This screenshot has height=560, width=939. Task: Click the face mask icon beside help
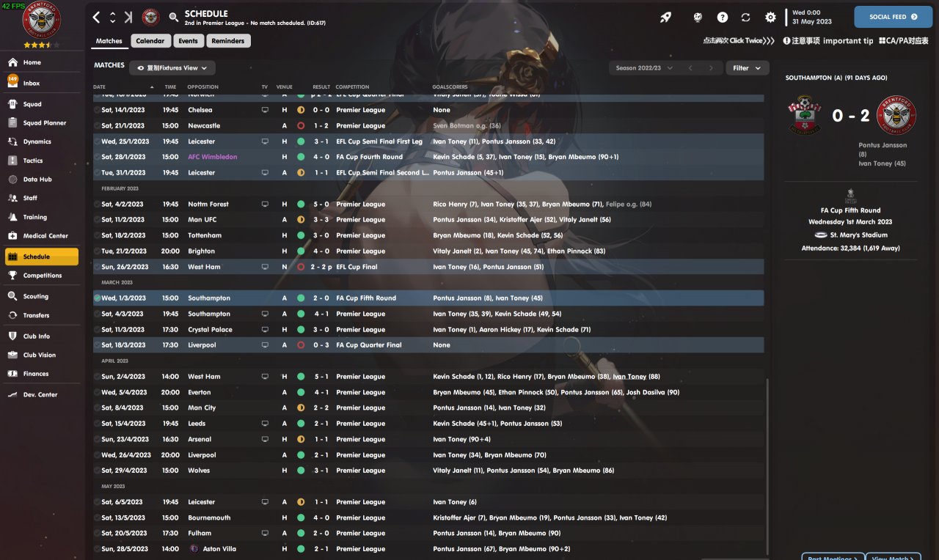pyautogui.click(x=698, y=17)
